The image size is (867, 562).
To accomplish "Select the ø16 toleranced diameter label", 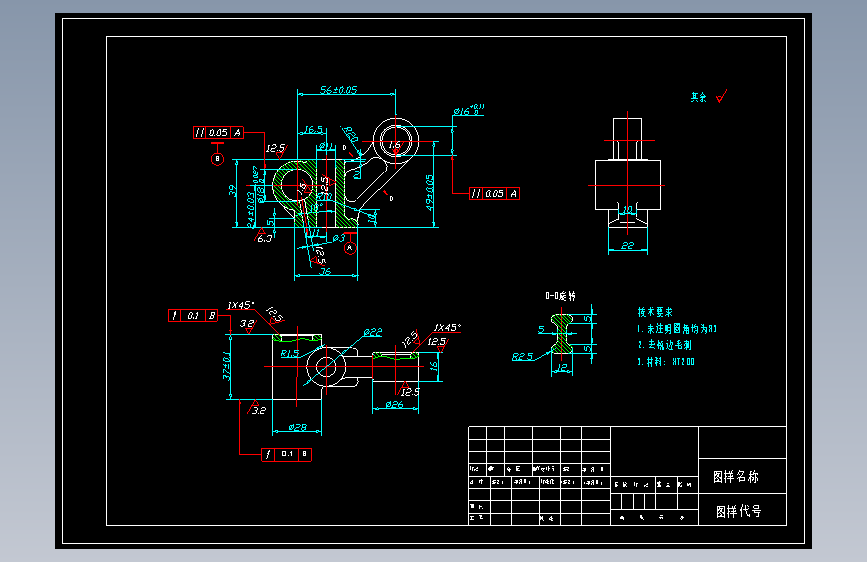I will (x=468, y=111).
